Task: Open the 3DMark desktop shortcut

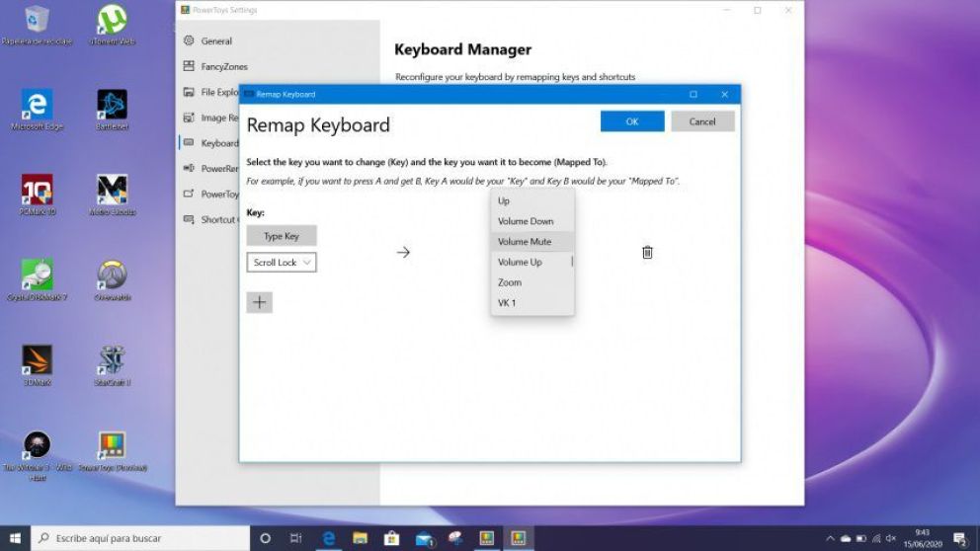Action: tap(37, 365)
